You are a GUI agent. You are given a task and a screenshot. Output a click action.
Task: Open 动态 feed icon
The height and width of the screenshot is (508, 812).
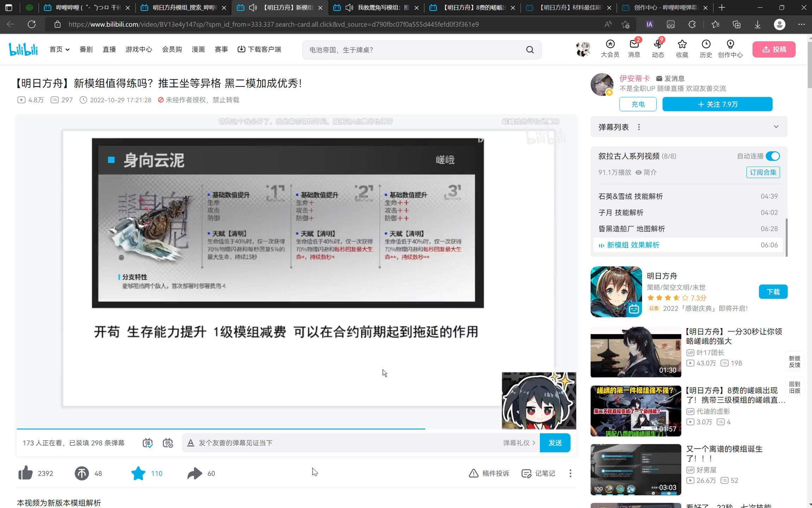tap(658, 49)
